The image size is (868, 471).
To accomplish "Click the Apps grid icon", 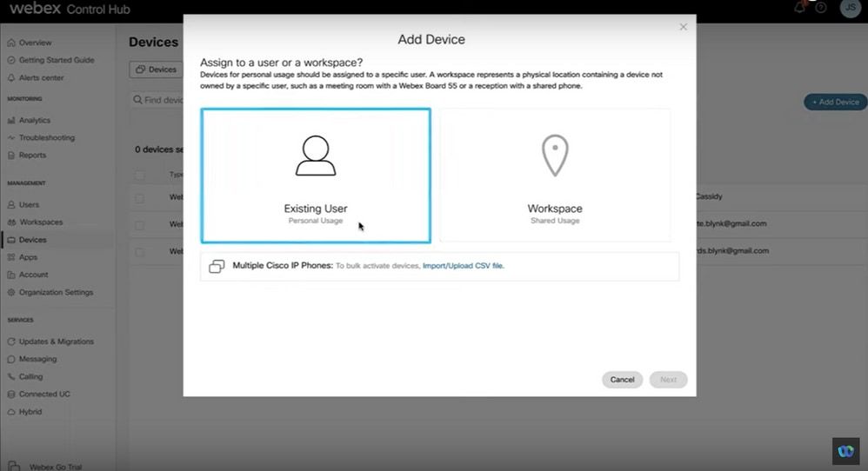I will point(11,257).
